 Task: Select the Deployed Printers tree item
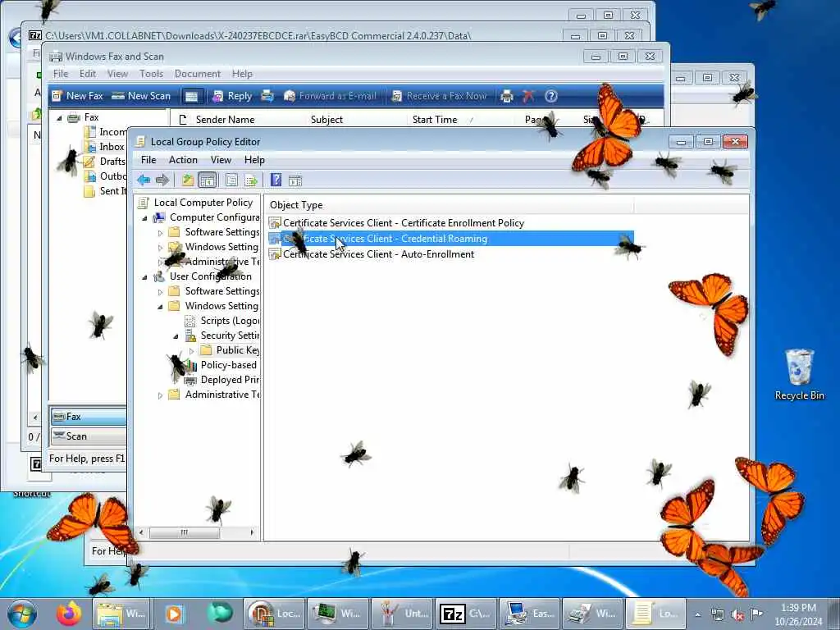tap(230, 379)
